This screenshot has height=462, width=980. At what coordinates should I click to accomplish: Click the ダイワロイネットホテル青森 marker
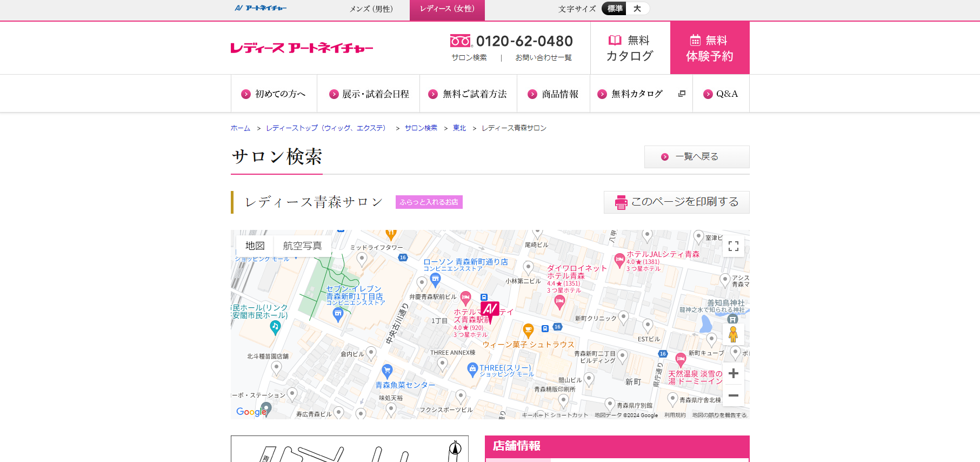tap(559, 302)
